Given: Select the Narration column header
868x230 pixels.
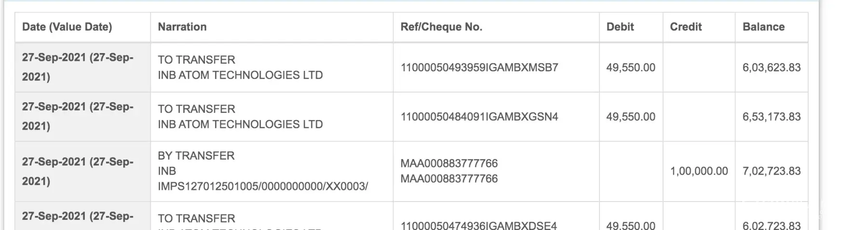Looking at the screenshot, I should coord(182,27).
